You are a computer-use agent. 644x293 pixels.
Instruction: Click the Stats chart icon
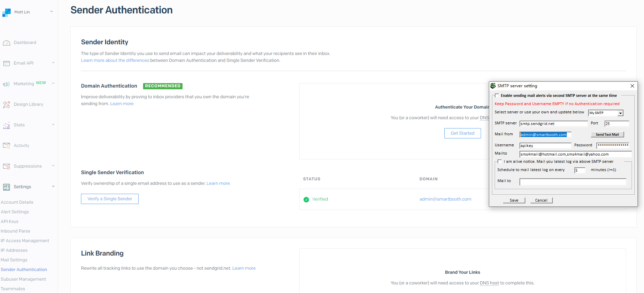7,125
